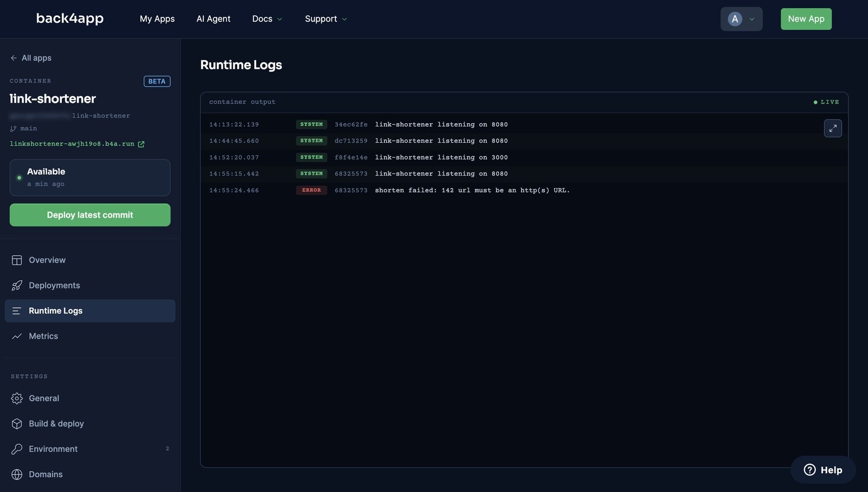This screenshot has width=868, height=492.
Task: Select 'shorten failed: 142 url' error message
Action: (x=473, y=190)
